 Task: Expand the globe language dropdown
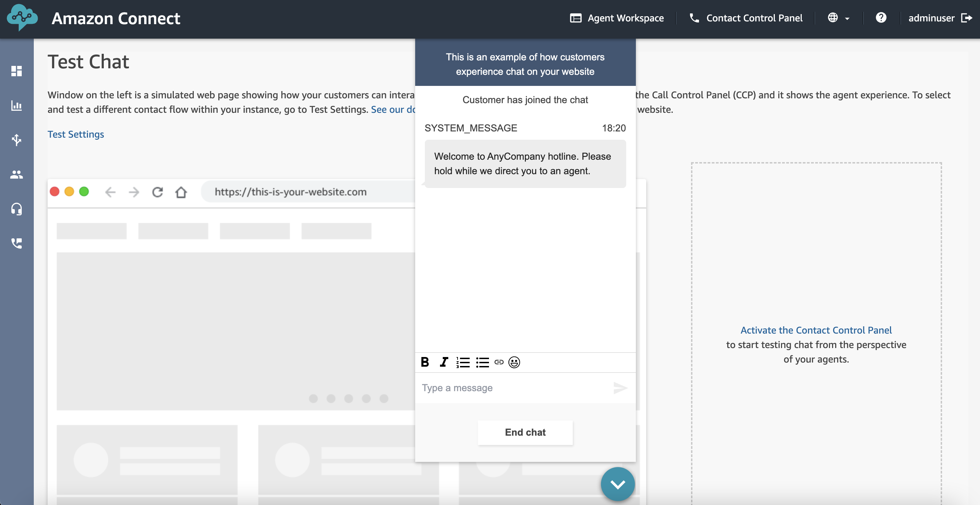(839, 18)
